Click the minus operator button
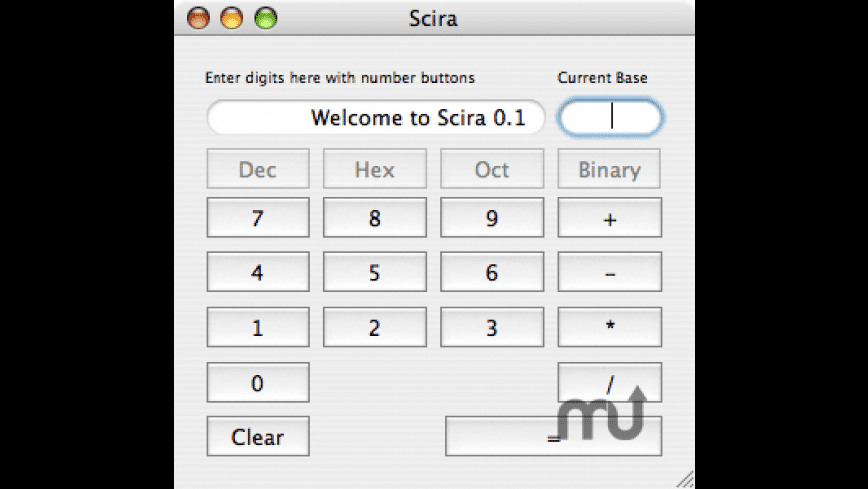The height and width of the screenshot is (489, 868). 610,272
